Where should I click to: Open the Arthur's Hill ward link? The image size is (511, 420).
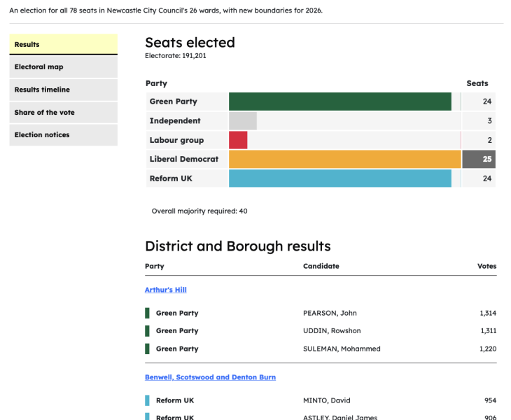click(166, 290)
